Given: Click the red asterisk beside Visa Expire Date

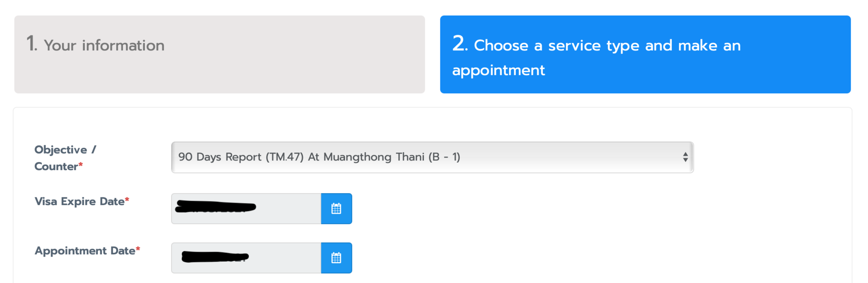Looking at the screenshot, I should tap(127, 200).
